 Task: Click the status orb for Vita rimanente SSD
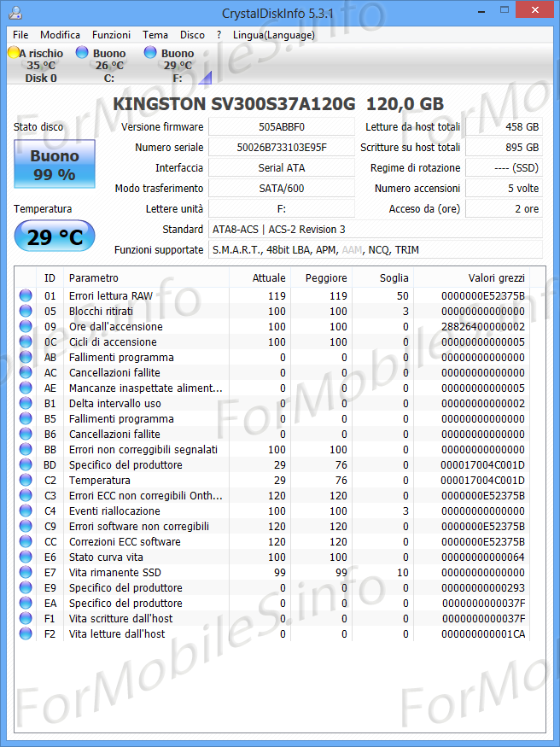(26, 573)
